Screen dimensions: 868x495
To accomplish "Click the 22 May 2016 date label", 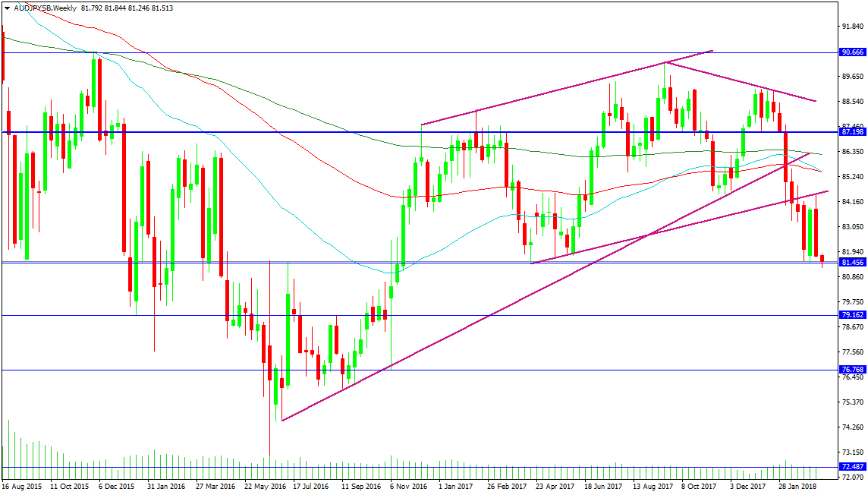I will coord(265,487).
